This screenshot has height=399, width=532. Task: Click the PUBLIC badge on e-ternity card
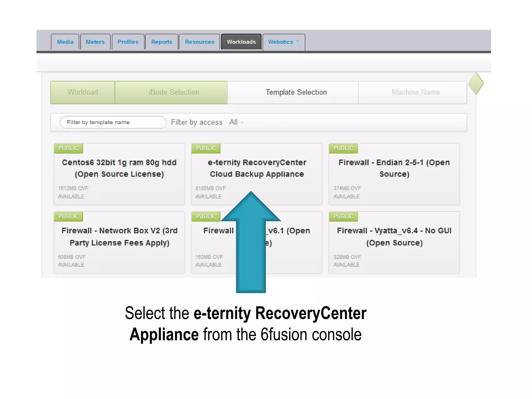tap(206, 148)
